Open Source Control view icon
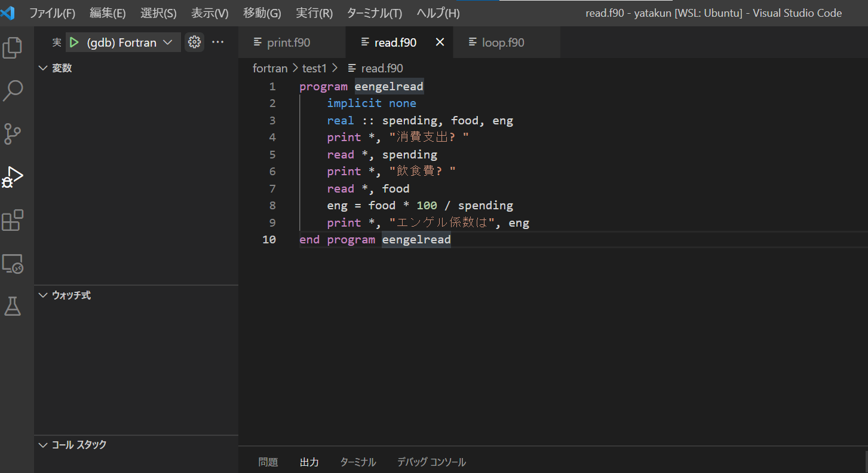Viewport: 868px width, 473px height. (13, 134)
